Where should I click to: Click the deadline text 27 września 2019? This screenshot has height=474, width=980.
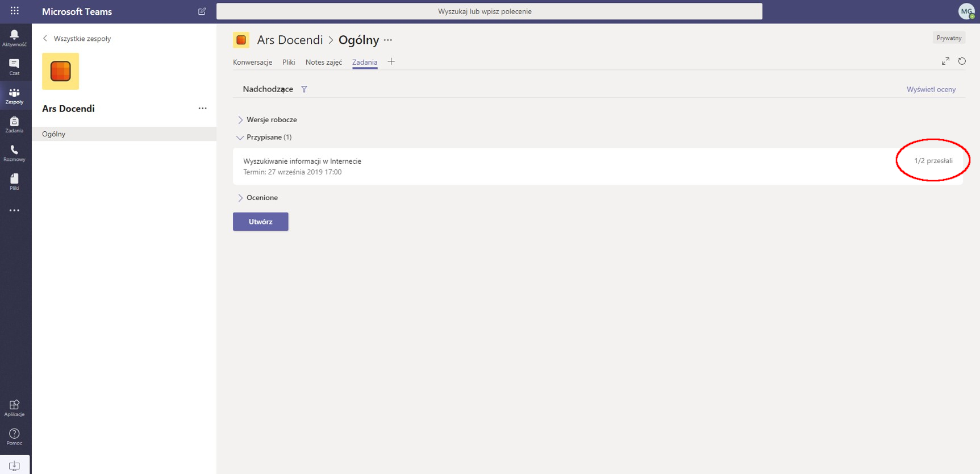pyautogui.click(x=293, y=172)
